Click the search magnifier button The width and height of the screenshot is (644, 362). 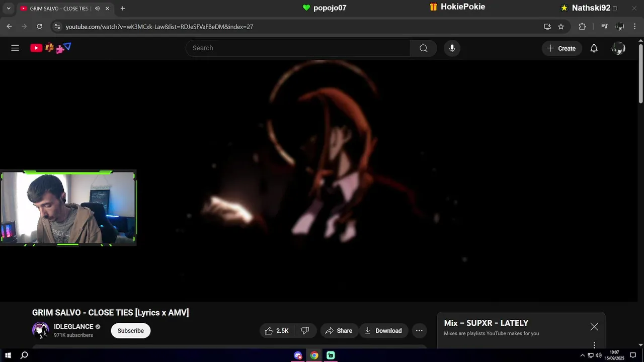pos(423,48)
